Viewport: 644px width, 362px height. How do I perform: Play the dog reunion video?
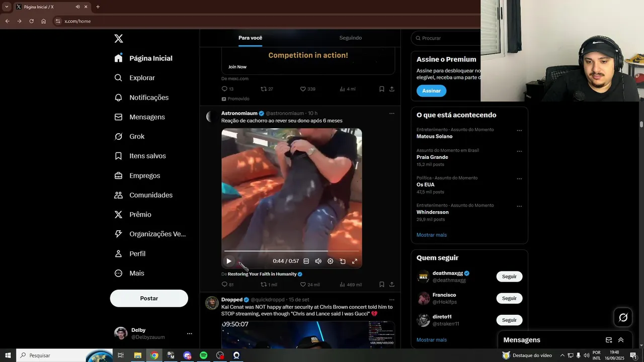(x=229, y=261)
